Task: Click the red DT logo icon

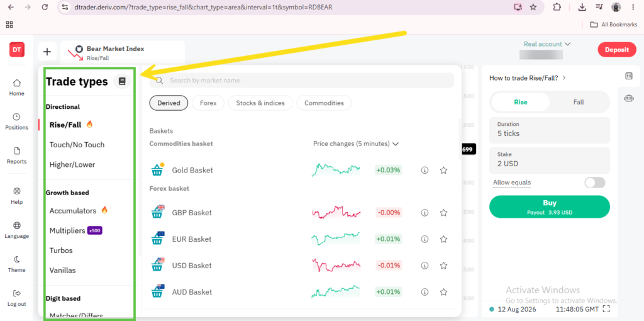Action: (x=17, y=50)
